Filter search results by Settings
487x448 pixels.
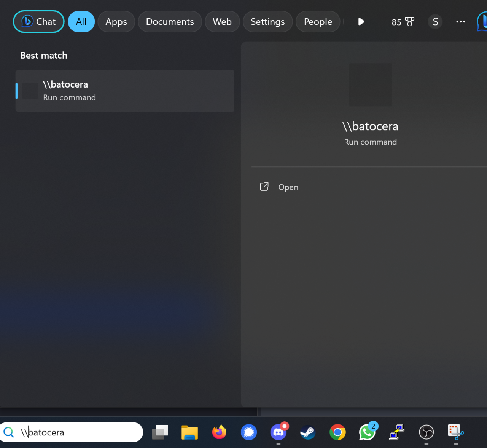[267, 22]
